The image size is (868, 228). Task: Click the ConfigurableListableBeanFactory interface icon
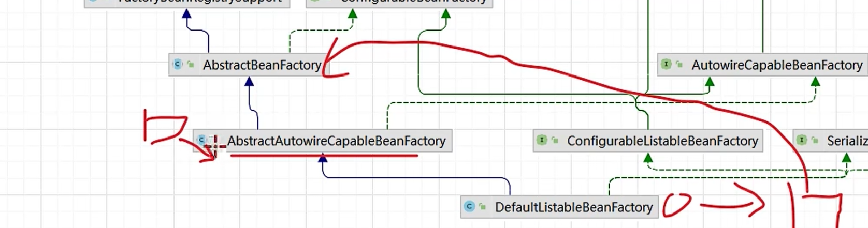click(x=542, y=140)
